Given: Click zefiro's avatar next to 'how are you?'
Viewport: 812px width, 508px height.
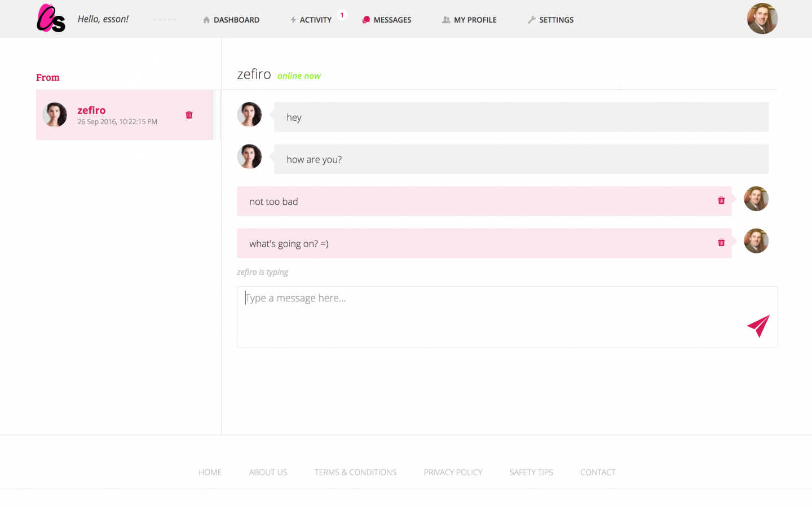Looking at the screenshot, I should [249, 156].
